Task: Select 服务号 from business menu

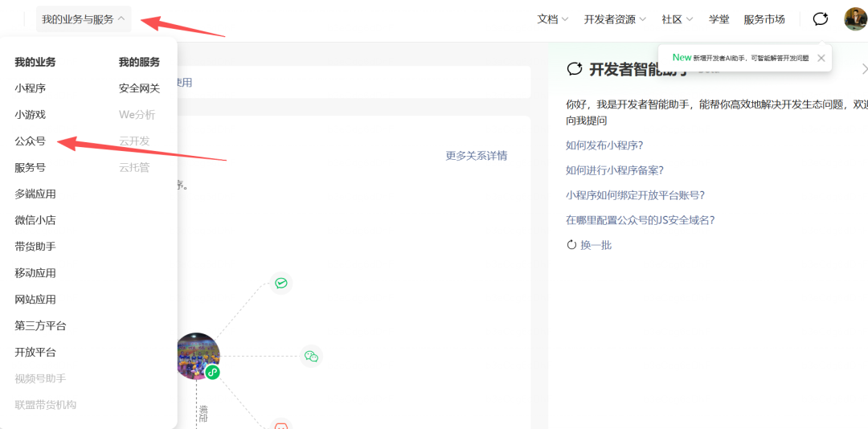Action: [x=30, y=167]
